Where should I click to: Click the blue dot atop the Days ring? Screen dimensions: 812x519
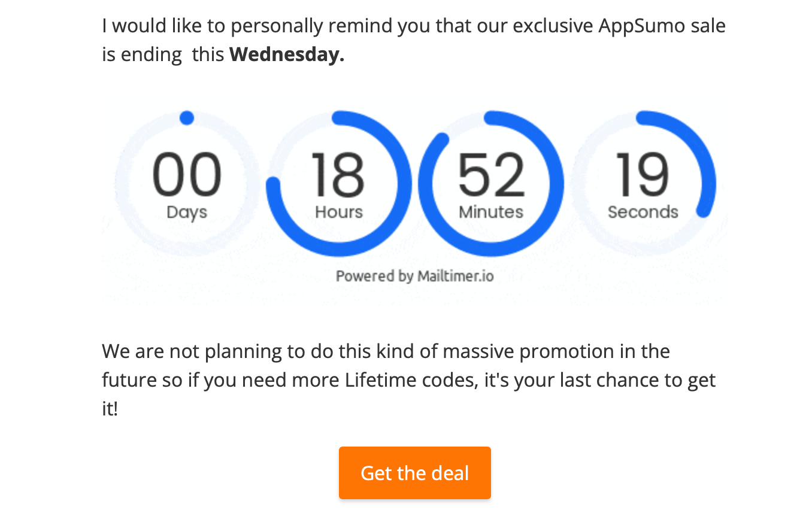pyautogui.click(x=187, y=117)
